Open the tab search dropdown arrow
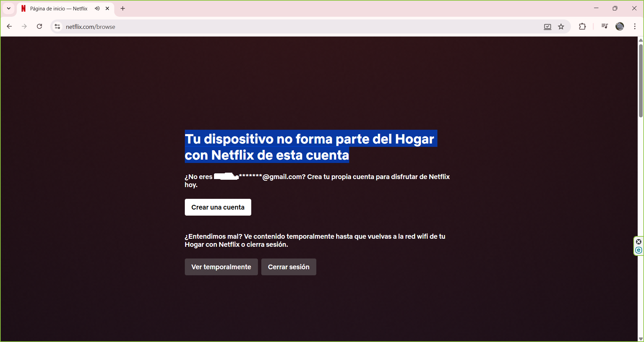This screenshot has height=342, width=644. 9,9
